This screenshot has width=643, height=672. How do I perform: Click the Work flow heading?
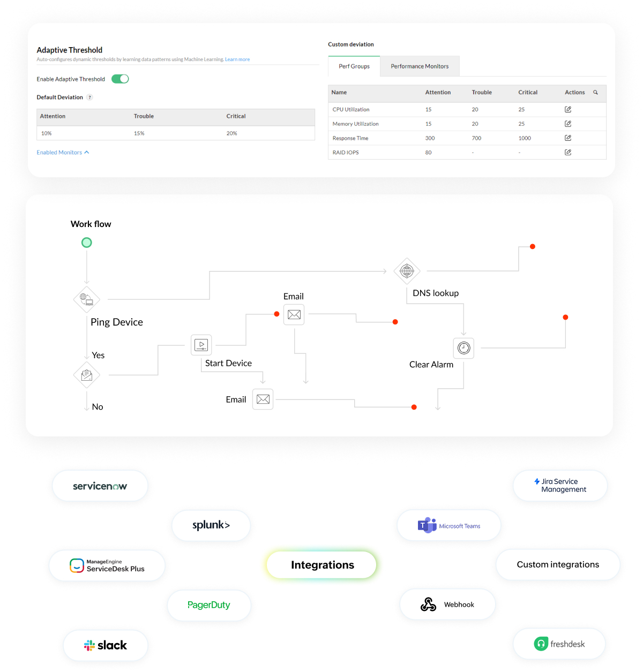(x=91, y=224)
